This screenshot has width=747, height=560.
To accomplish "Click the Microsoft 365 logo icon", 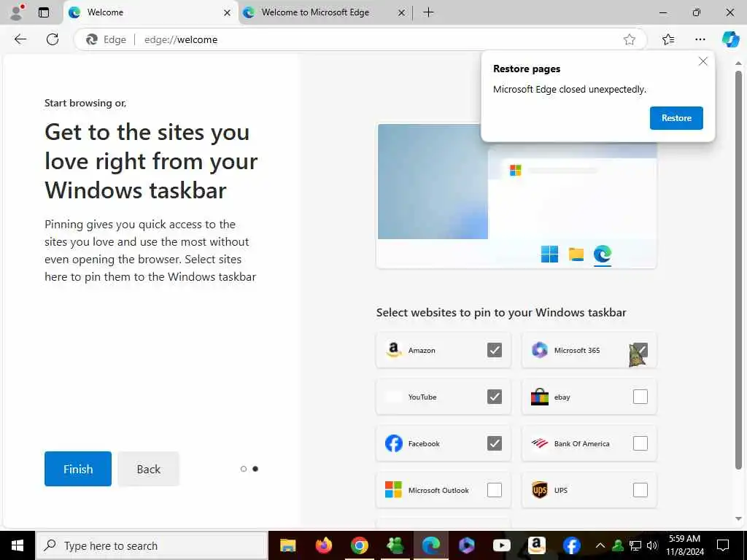I will [x=539, y=350].
